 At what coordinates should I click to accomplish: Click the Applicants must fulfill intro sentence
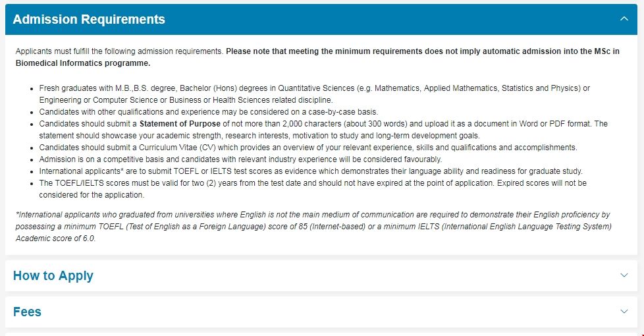click(x=120, y=51)
